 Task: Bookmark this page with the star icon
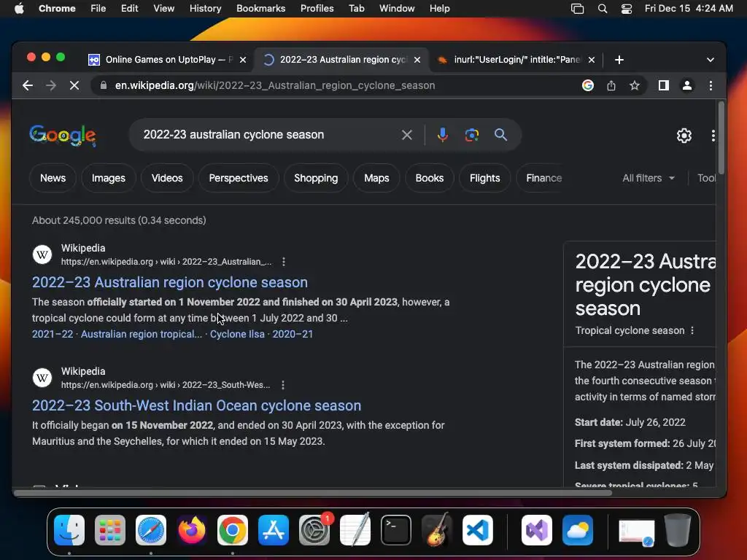tap(635, 86)
